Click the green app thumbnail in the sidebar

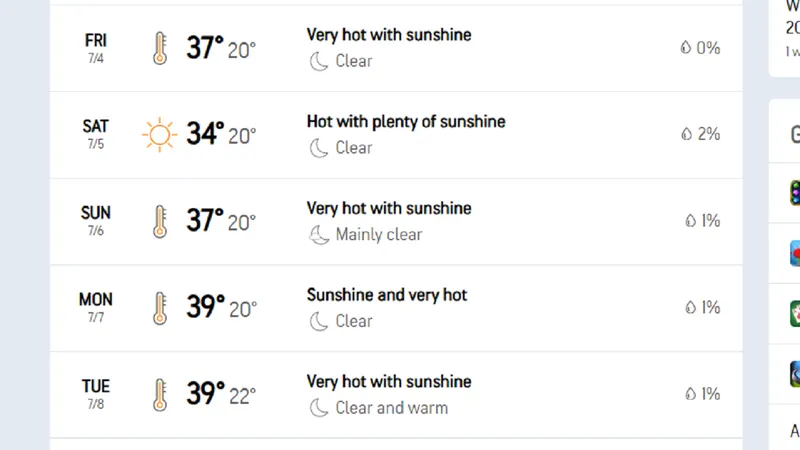pyautogui.click(x=795, y=313)
